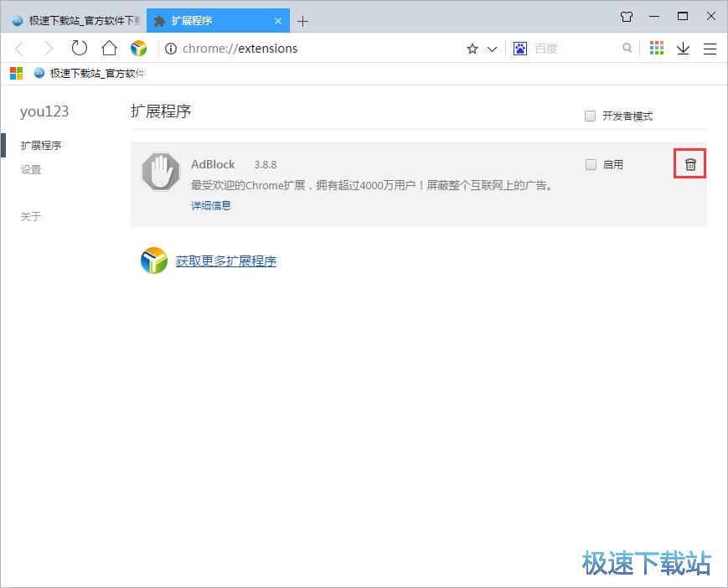Image resolution: width=728 pixels, height=588 pixels.
Task: Go to the home page
Action: pyautogui.click(x=109, y=48)
